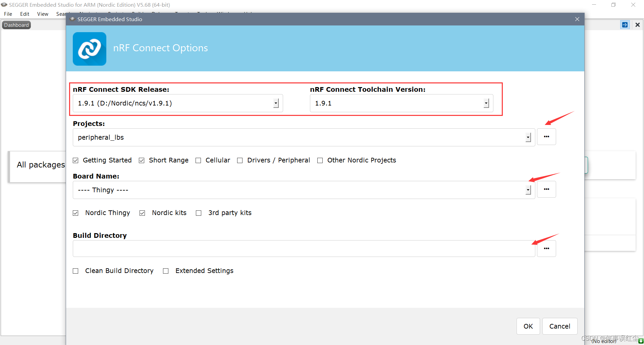Open the nRF Connect Toolchain Version dropdown
Viewport: 644px width, 345px height.
[486, 103]
